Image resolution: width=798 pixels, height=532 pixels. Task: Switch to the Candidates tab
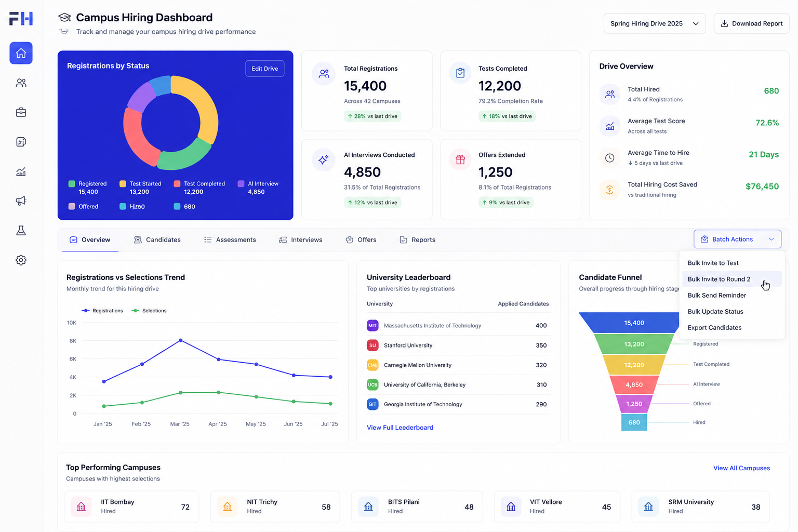pos(157,240)
